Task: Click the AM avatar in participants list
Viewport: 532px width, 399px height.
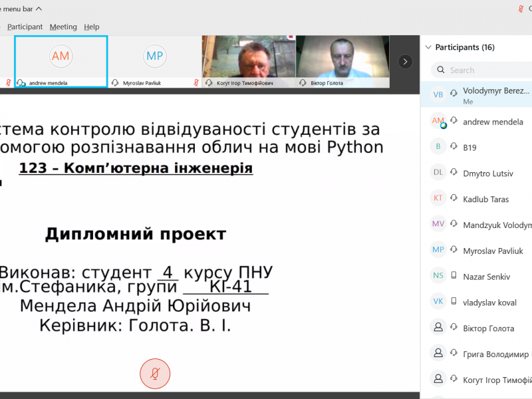Action: [438, 121]
